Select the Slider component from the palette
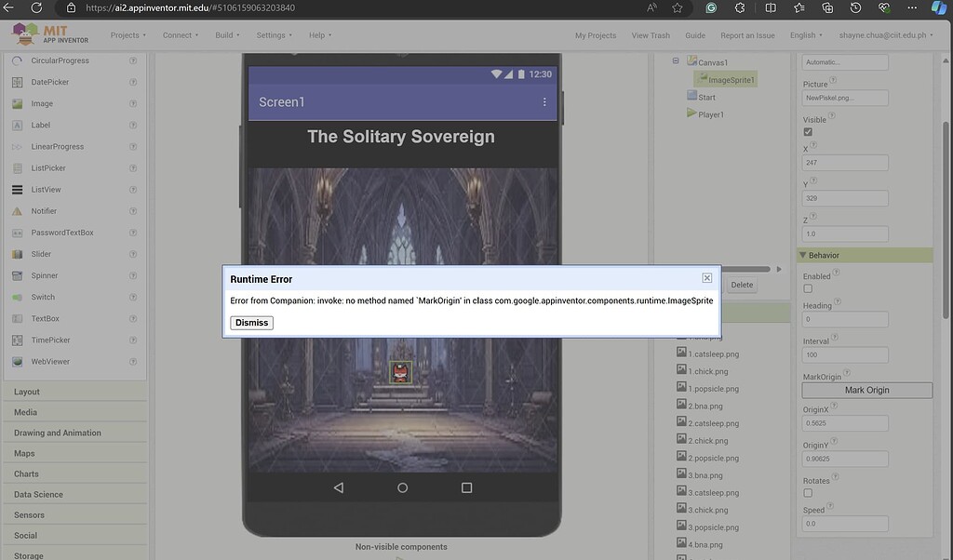The height and width of the screenshot is (560, 953). click(x=42, y=253)
